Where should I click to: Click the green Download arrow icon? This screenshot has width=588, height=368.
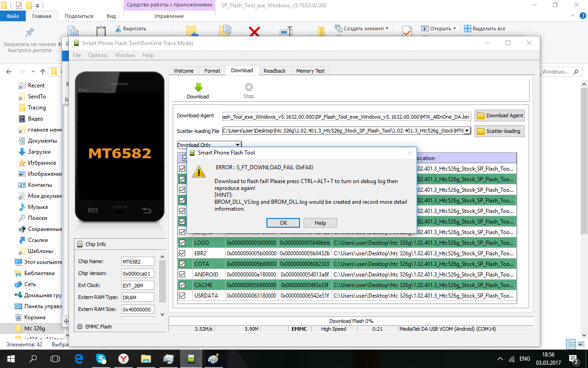point(198,87)
